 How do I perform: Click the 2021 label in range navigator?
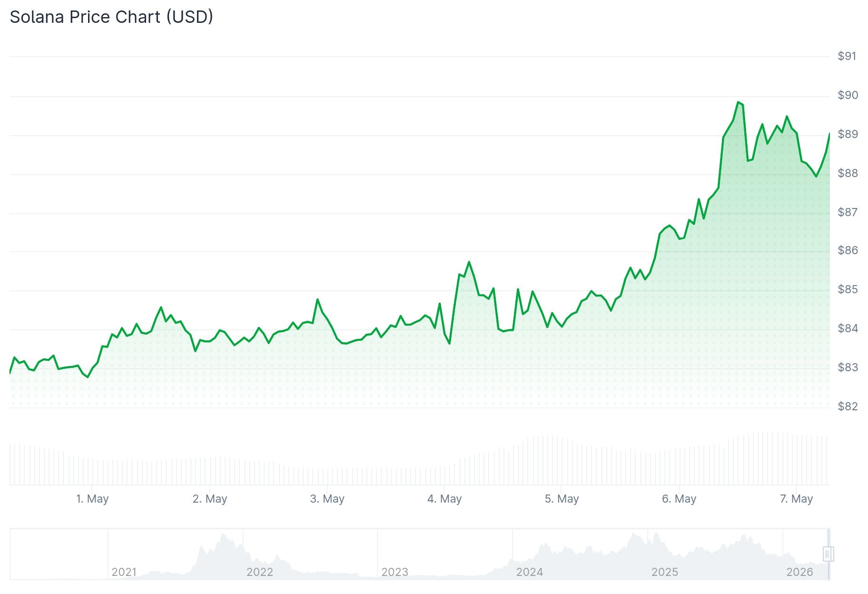click(124, 572)
